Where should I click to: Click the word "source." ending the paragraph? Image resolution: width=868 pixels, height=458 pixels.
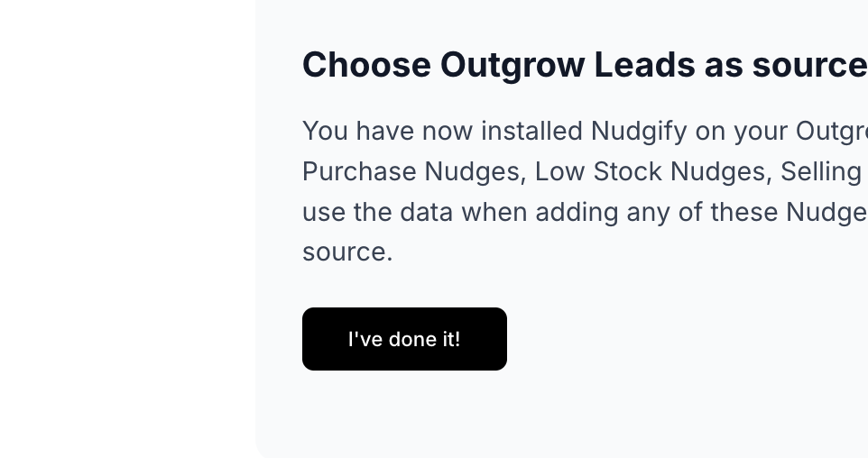click(347, 252)
